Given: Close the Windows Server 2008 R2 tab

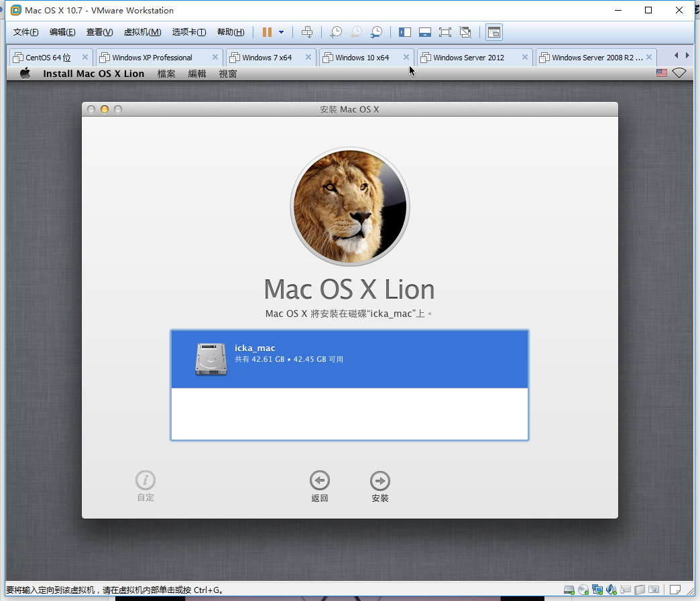Looking at the screenshot, I should pyautogui.click(x=649, y=57).
